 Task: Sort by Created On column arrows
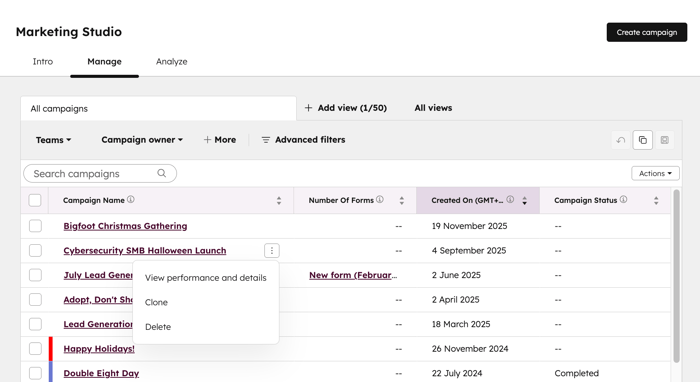point(525,200)
